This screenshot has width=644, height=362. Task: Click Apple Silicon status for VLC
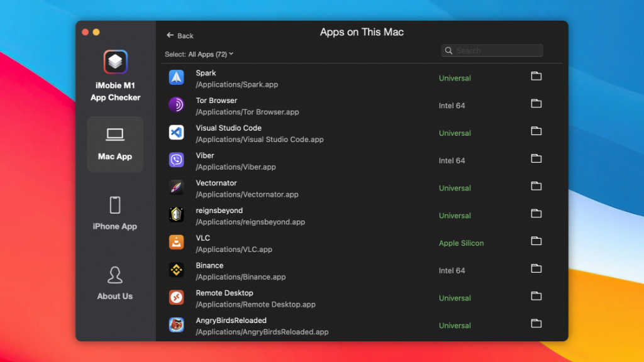461,243
